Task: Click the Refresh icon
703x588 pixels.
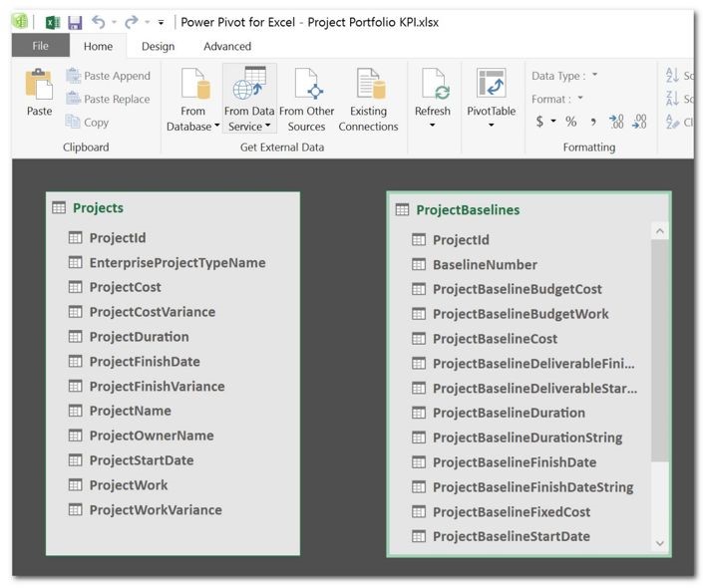Action: [436, 84]
